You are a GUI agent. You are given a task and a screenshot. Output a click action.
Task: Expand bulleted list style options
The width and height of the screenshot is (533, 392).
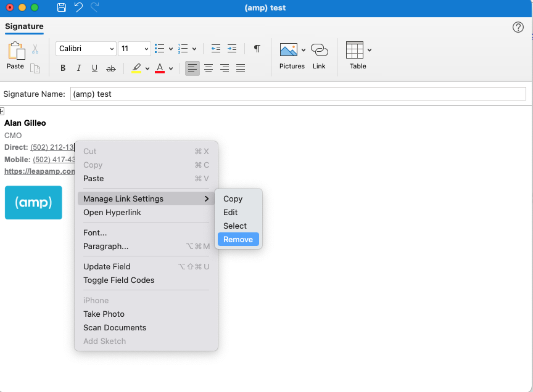(171, 49)
